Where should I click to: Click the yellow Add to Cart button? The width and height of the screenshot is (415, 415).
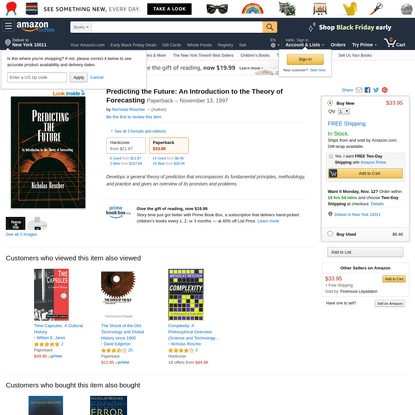click(x=365, y=173)
